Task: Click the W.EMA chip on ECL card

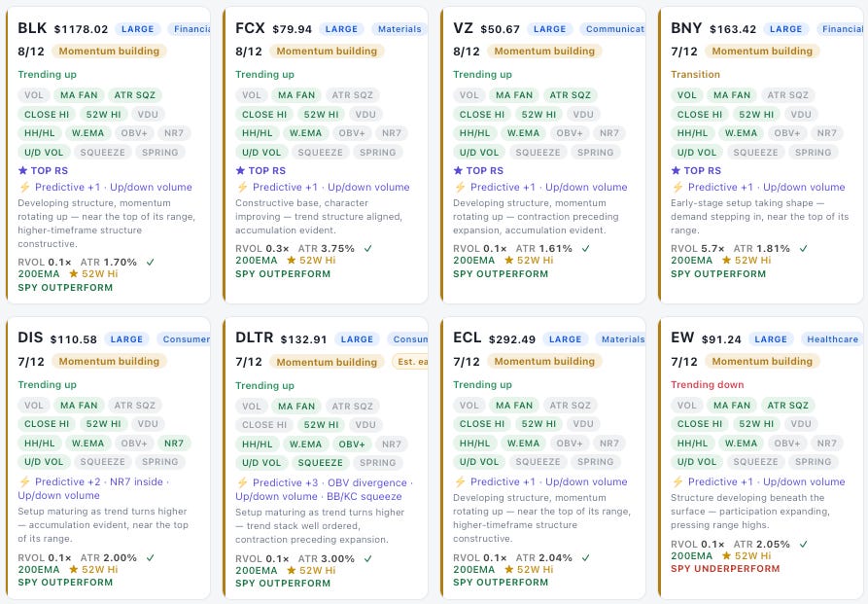Action: 523,444
